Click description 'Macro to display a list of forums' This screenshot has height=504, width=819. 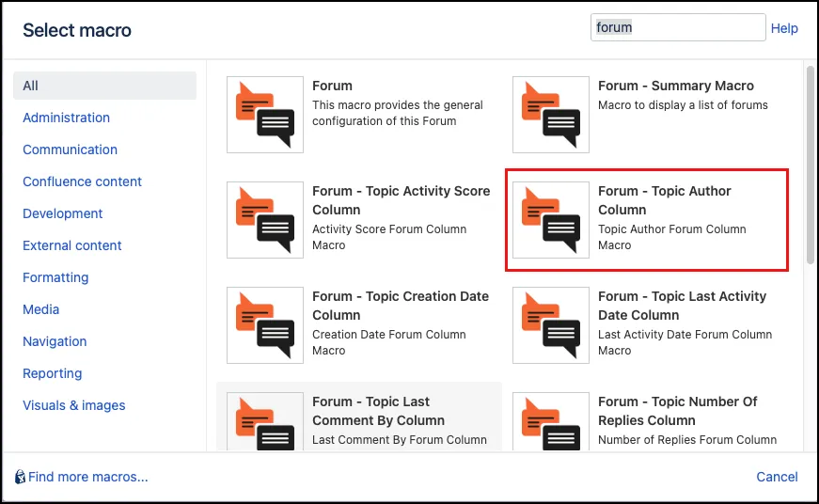[683, 105]
